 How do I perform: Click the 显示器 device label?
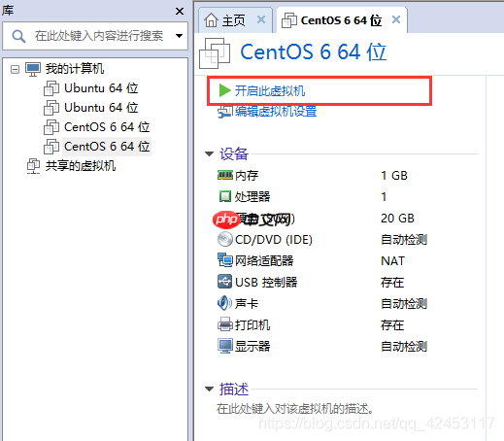(252, 347)
